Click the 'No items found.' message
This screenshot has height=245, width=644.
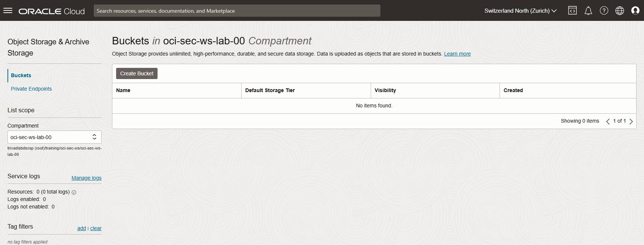click(x=374, y=106)
